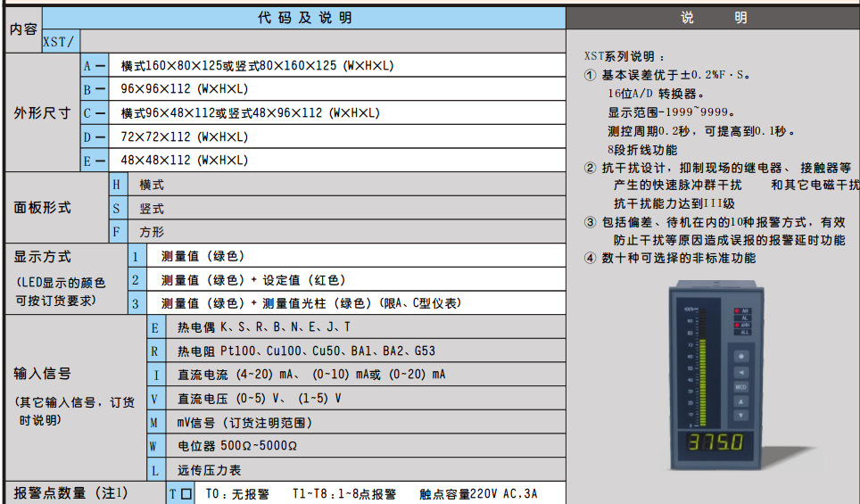The height and width of the screenshot is (504, 860).
Task: Click the '显示方式' category label
Action: (x=42, y=257)
